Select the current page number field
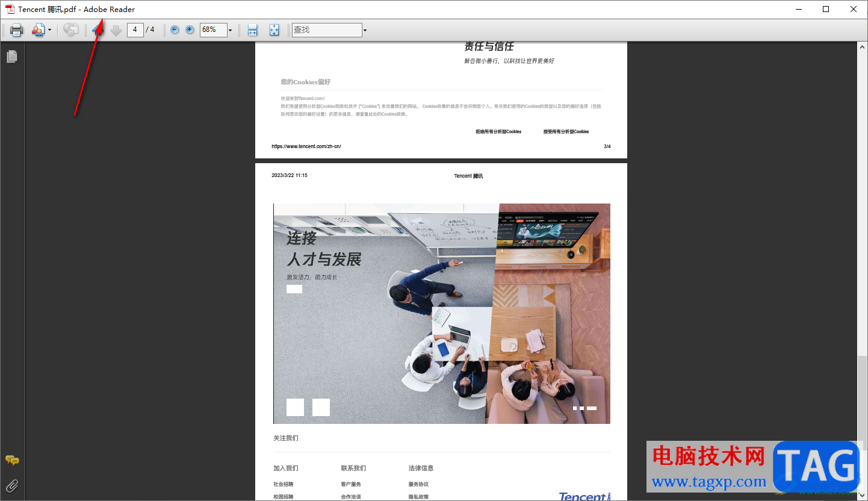 coord(135,30)
